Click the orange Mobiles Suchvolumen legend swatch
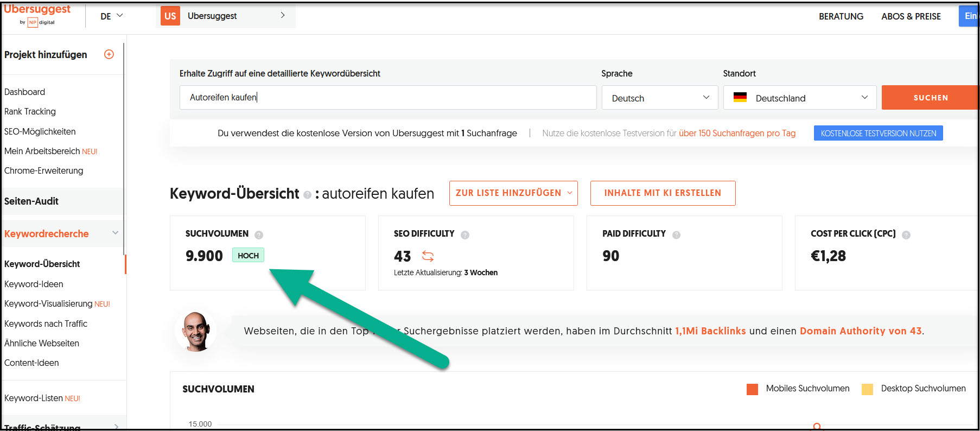The height and width of the screenshot is (431, 980). click(752, 389)
